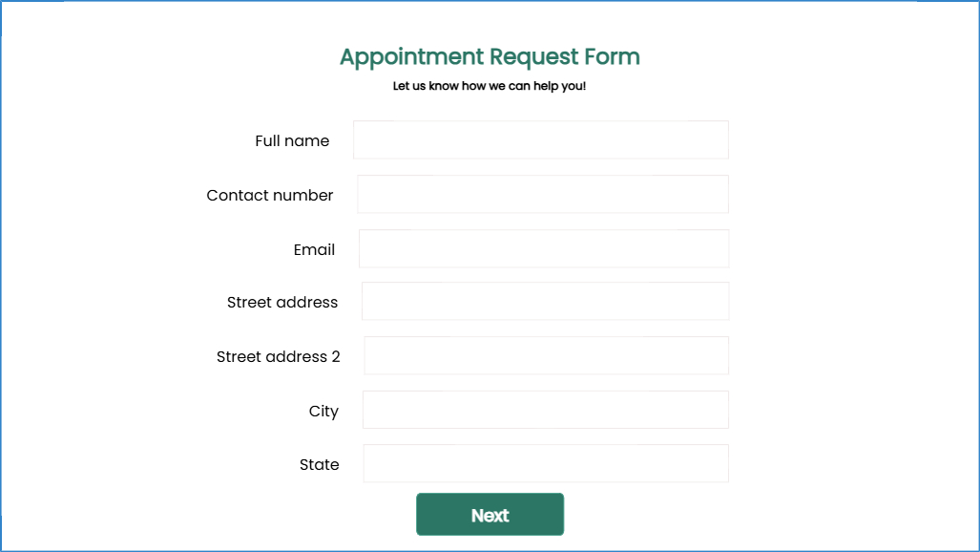The image size is (980, 552).
Task: Select the Email input field
Action: (543, 248)
